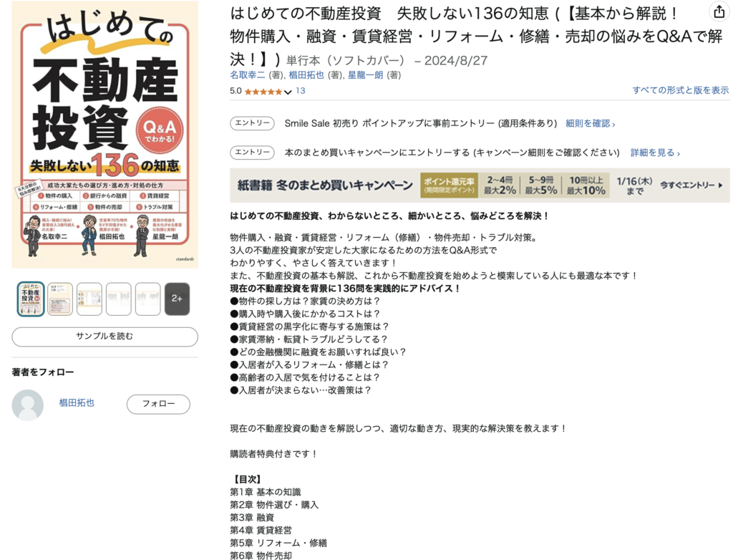
Task: Open the star rating dropdown chevron
Action: point(288,92)
